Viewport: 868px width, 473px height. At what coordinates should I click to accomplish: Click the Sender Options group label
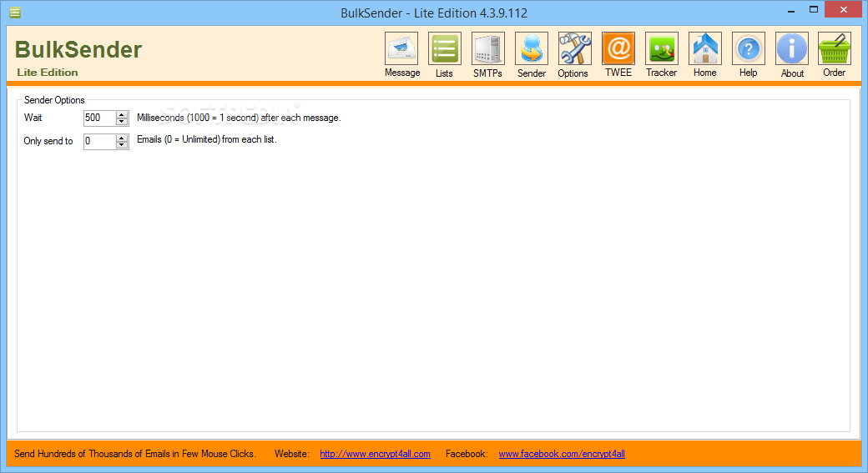coord(54,100)
